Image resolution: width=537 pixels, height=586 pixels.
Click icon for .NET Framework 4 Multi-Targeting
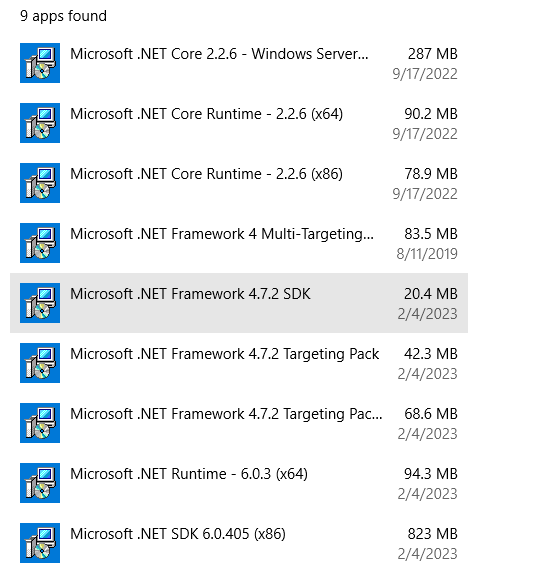click(40, 243)
